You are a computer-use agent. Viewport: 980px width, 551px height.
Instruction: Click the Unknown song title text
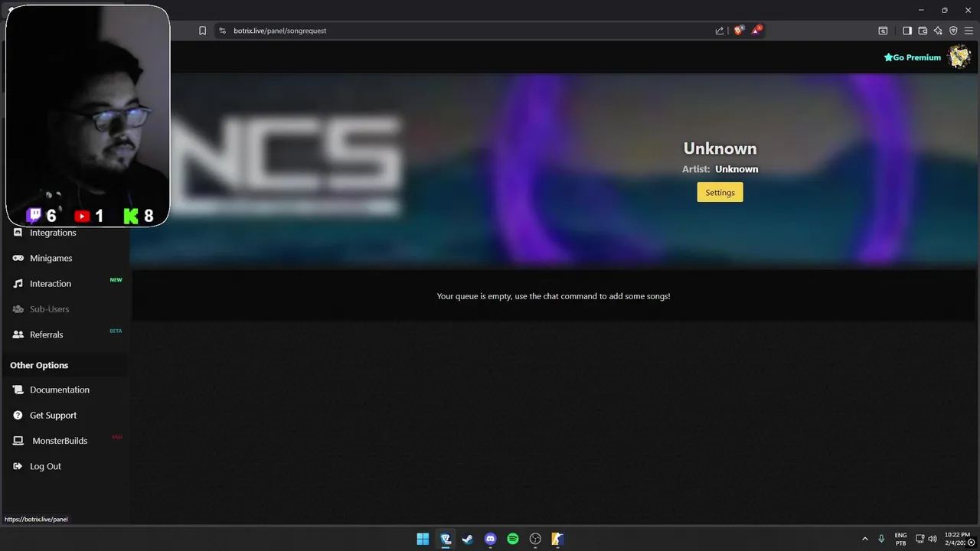point(720,148)
